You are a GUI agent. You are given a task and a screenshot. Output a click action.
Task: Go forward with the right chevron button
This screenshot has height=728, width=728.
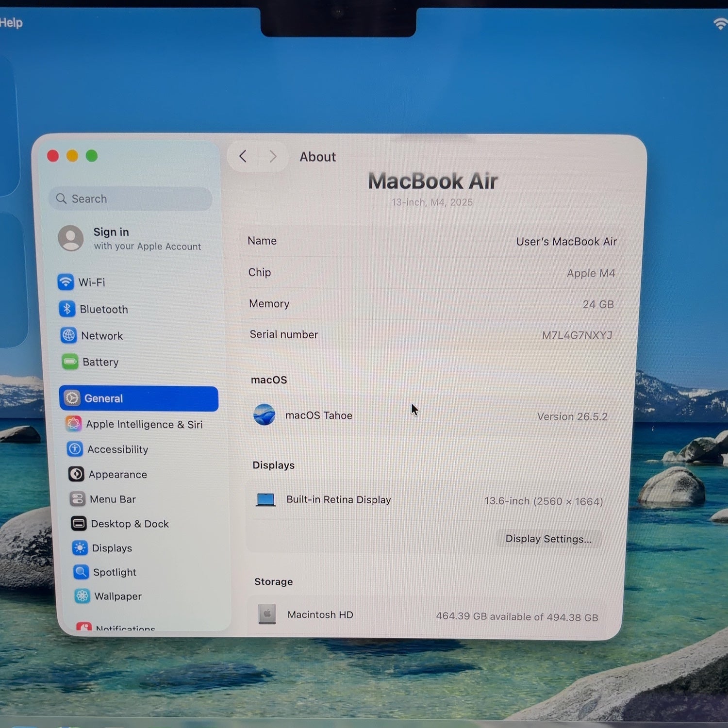[273, 156]
